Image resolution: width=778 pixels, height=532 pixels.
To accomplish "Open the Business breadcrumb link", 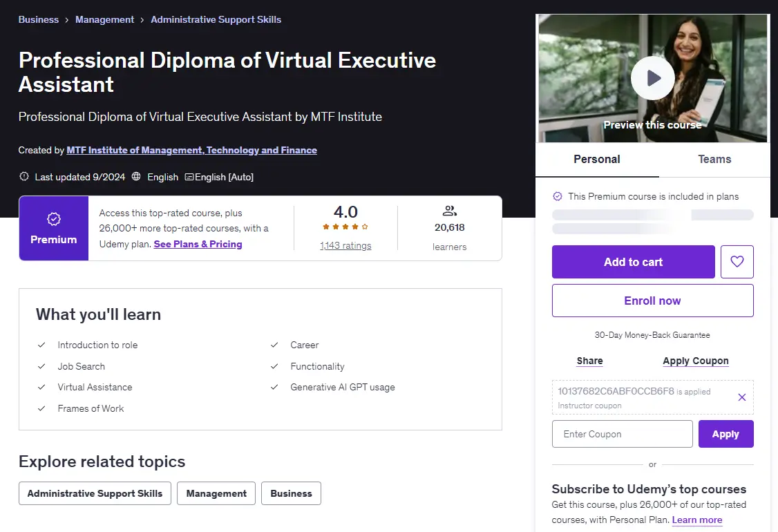I will click(x=38, y=19).
